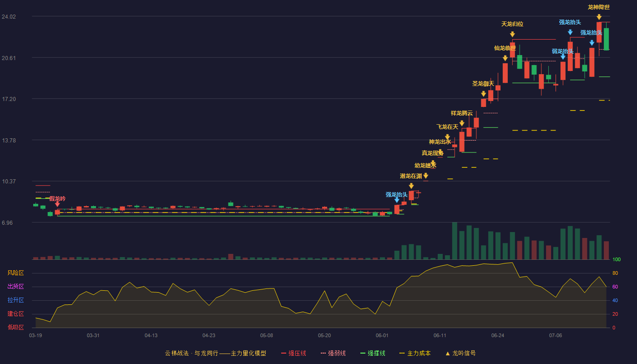Click the 10.37 price axis label
This screenshot has height=364, width=637.
click(9, 182)
